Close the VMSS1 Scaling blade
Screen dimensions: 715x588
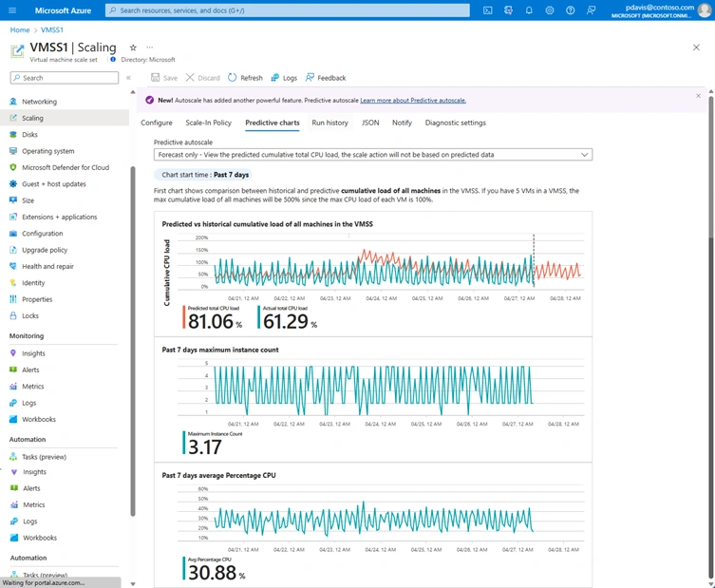tap(696, 47)
